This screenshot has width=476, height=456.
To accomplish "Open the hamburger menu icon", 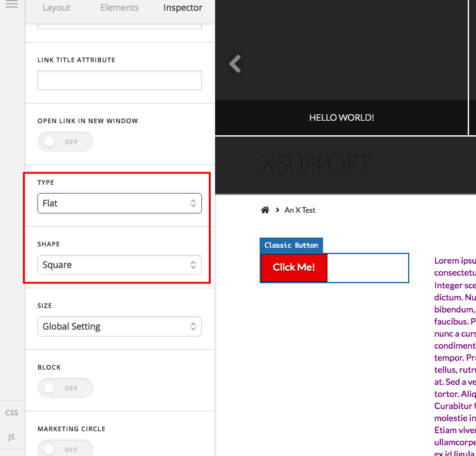I will [x=11, y=4].
